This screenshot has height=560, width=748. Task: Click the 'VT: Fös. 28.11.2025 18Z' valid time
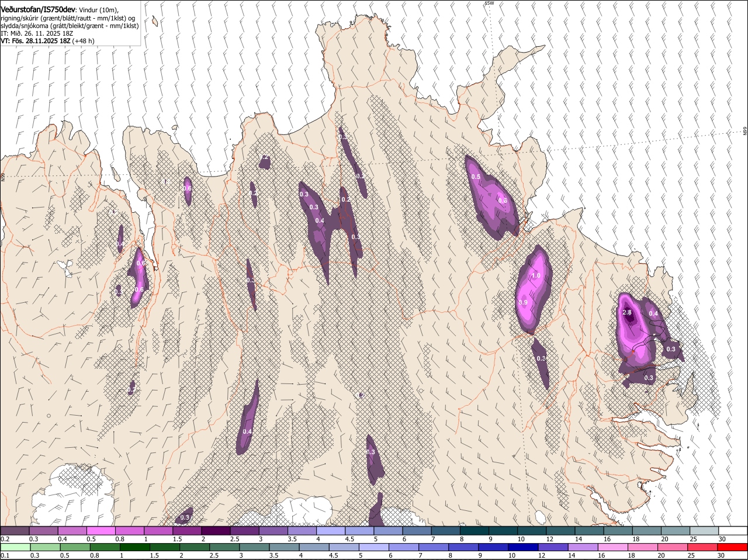(35, 41)
